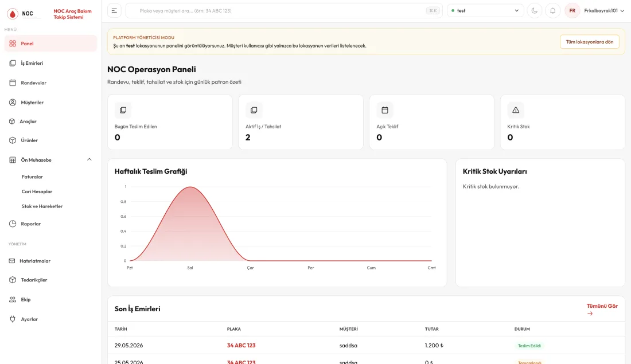Click the Randevular calendar icon
The height and width of the screenshot is (364, 631).
click(13, 83)
